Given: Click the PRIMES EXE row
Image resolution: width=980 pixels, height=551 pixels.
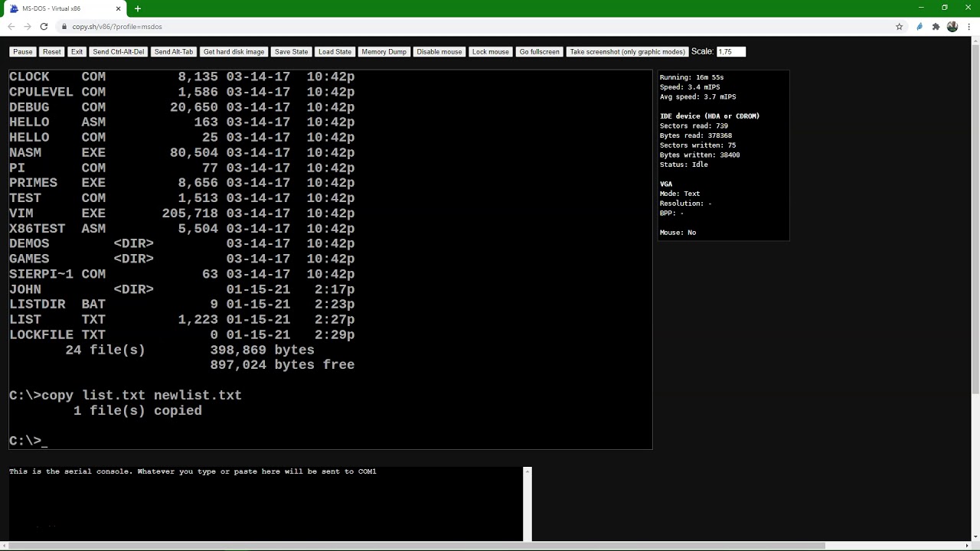Looking at the screenshot, I should (x=181, y=183).
